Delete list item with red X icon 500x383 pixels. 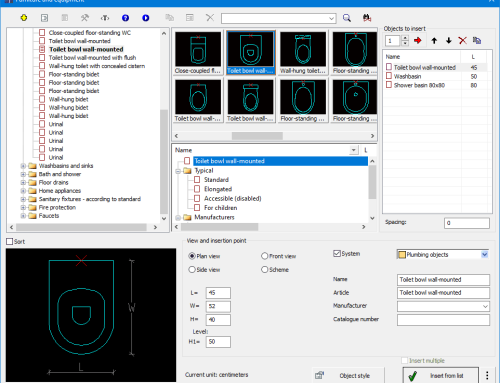[463, 41]
